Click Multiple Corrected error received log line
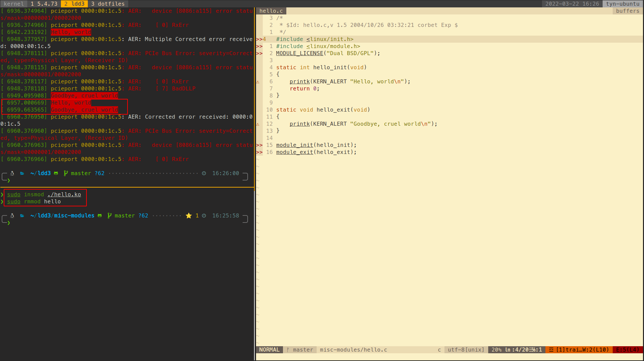 127,43
